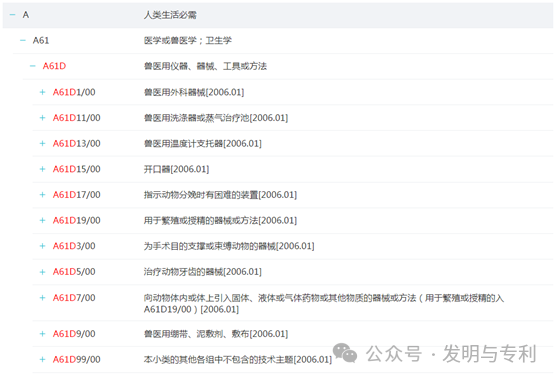Click description 开口器[2006.01]
Viewport: 558px width, 382px height.
[x=177, y=169]
